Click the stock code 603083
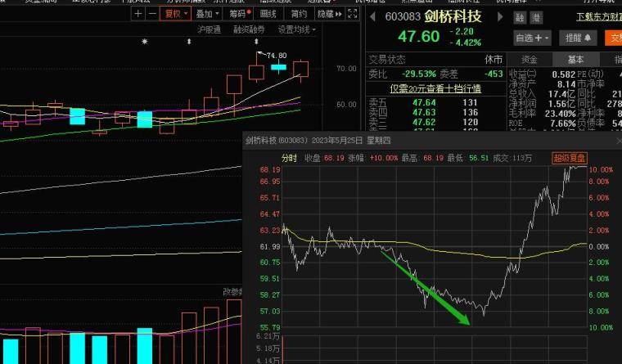This screenshot has width=622, height=364. 403,16
